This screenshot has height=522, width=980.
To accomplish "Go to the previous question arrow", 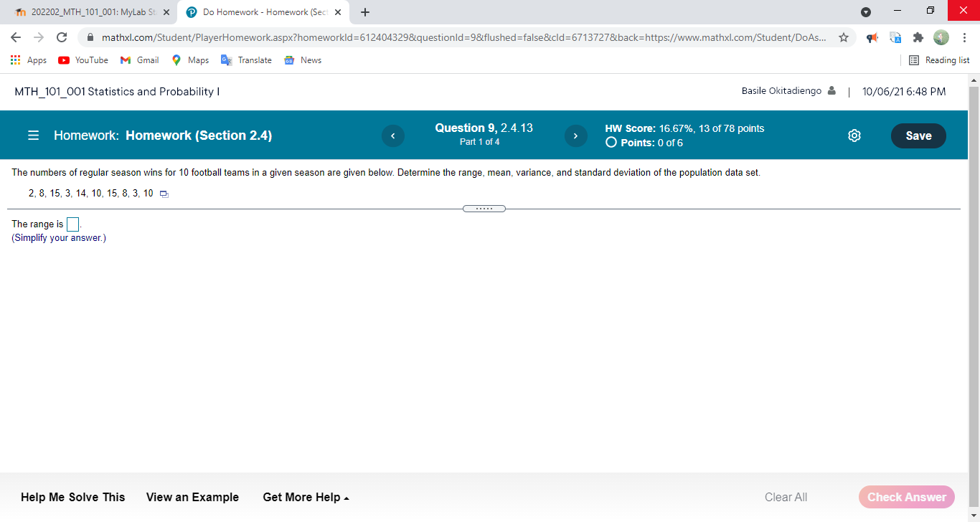I will (392, 136).
